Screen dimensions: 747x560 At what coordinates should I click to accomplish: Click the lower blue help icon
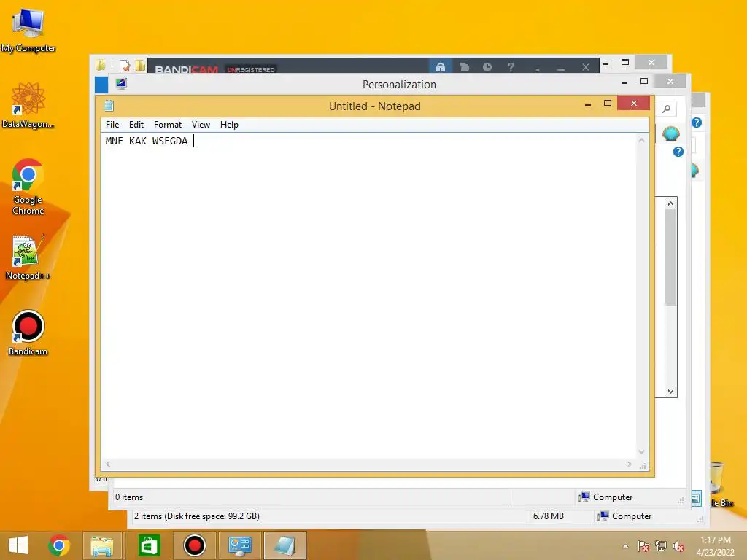(x=678, y=152)
